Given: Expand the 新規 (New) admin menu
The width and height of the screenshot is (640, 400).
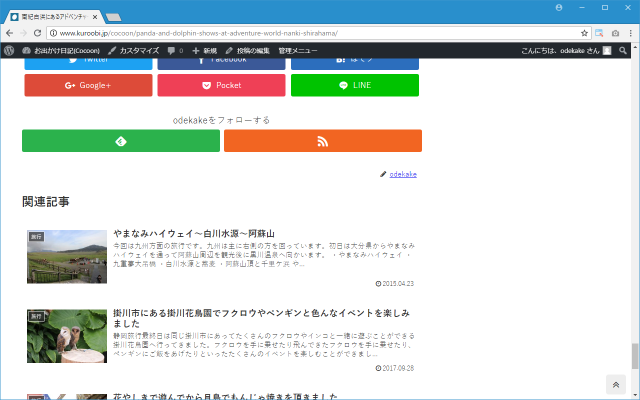Looking at the screenshot, I should click(204, 50).
